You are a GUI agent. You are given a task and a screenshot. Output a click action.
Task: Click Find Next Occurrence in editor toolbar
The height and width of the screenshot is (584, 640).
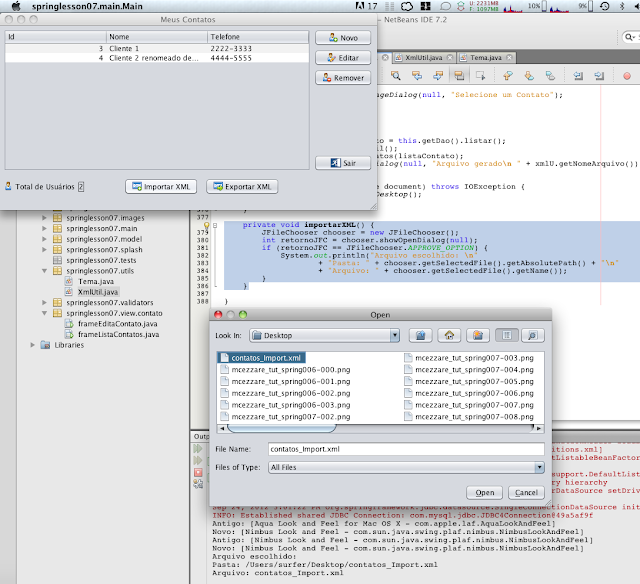tap(438, 75)
